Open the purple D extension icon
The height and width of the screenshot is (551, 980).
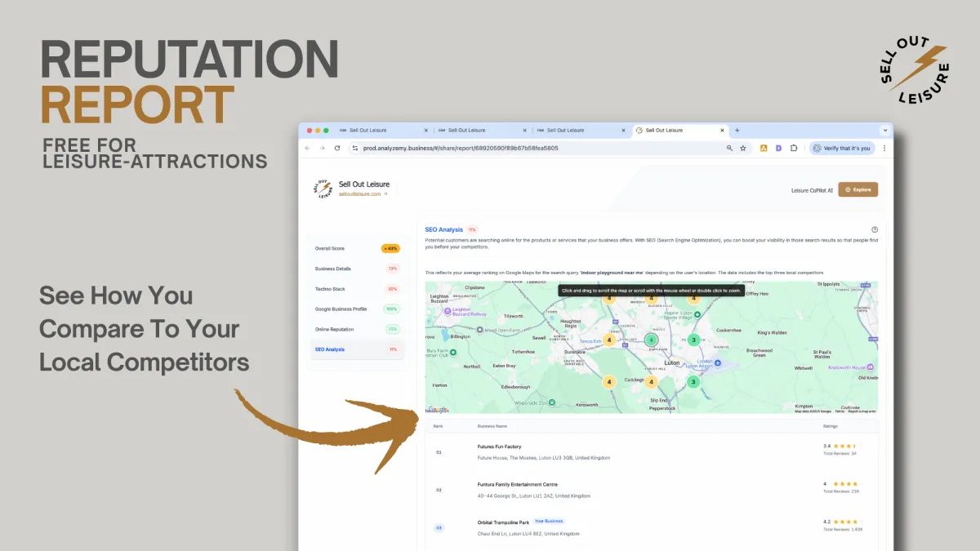coord(778,148)
